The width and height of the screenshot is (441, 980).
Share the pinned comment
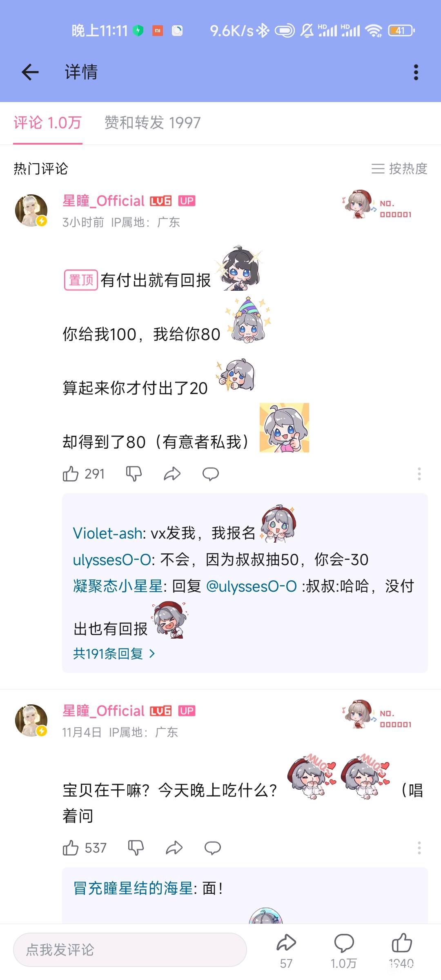click(x=172, y=474)
